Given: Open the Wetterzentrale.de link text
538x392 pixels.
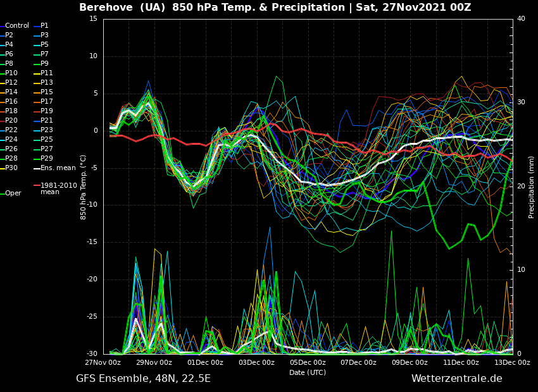Looking at the screenshot, I should 456,379.
